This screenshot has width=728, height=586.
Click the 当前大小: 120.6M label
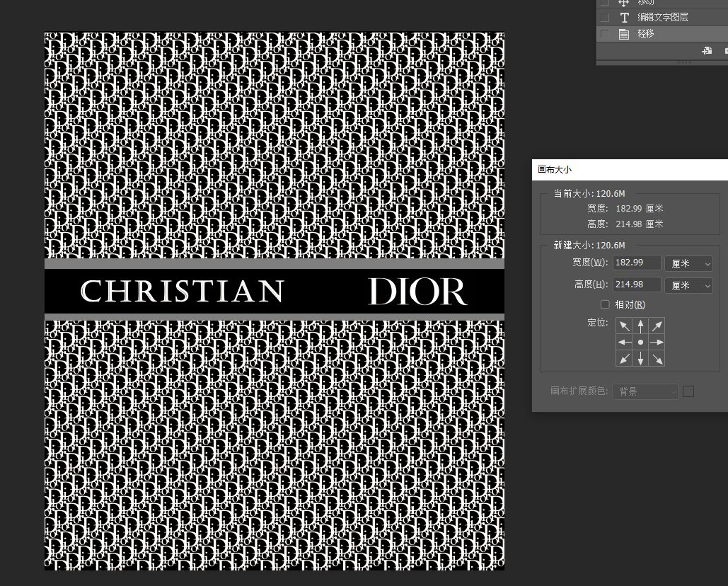coord(589,193)
